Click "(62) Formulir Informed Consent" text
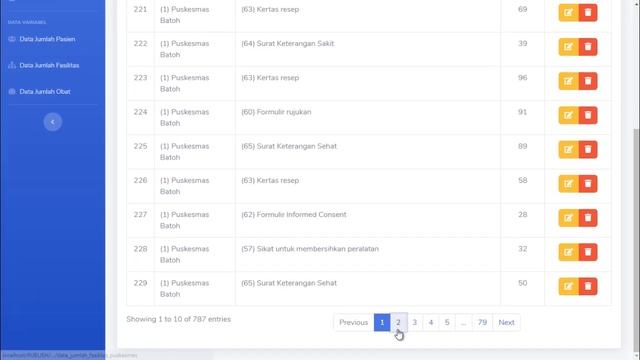Viewport: 640px width, 360px height. click(293, 215)
